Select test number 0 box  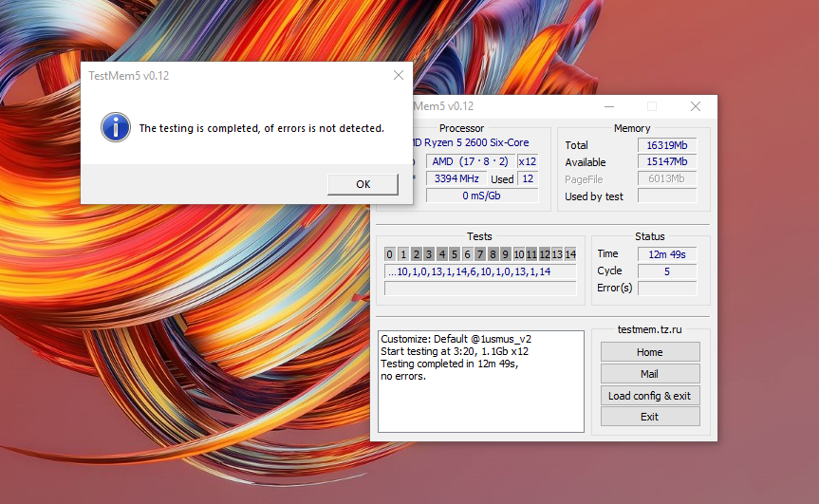click(390, 254)
